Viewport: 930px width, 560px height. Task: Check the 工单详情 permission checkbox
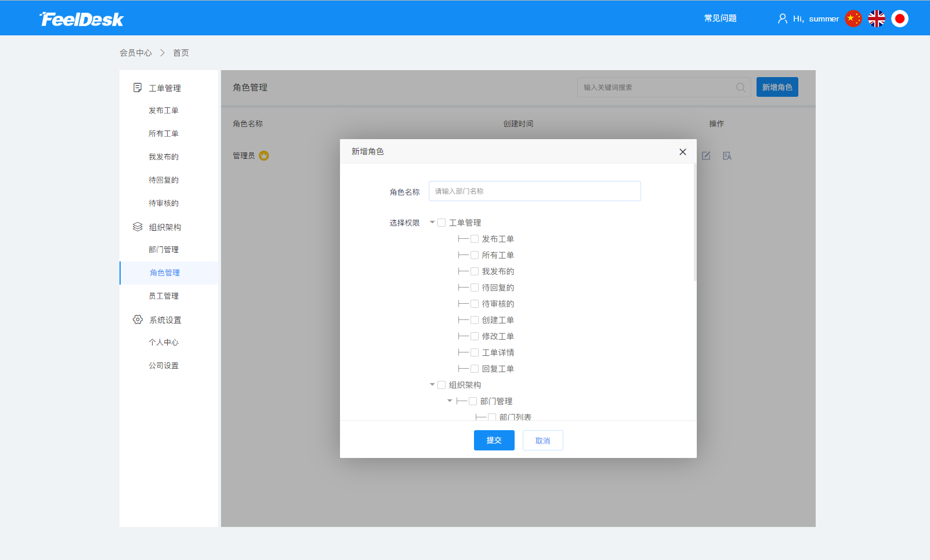[x=475, y=352]
